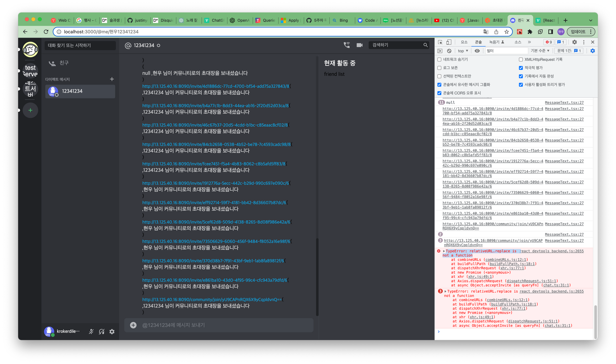616x364 pixels.
Task: Mute the microphone in the user panel
Action: point(91,331)
